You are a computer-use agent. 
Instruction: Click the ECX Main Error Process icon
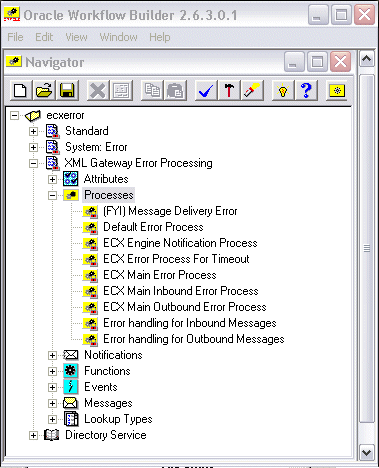coord(90,275)
